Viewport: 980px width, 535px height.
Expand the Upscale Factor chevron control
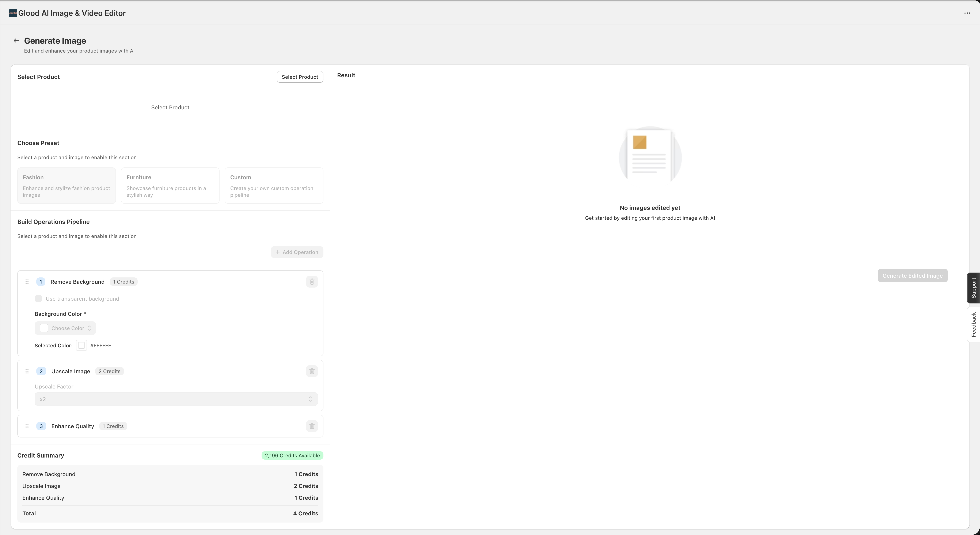[310, 399]
